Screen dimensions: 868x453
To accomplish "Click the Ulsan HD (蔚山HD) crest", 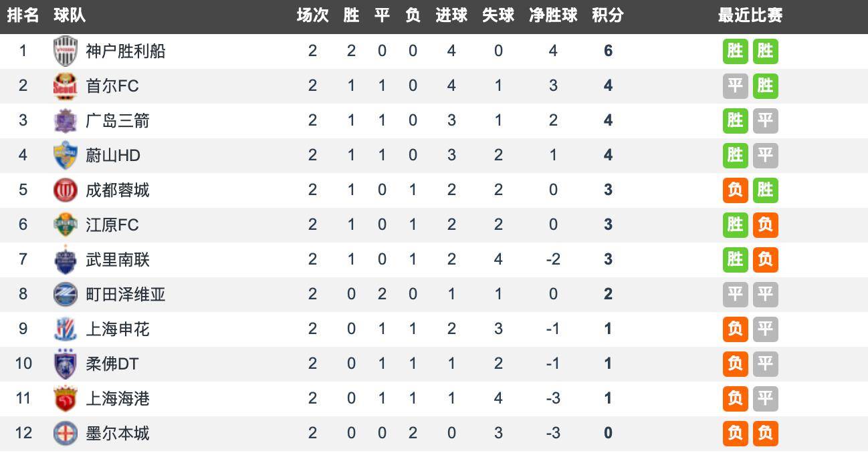I will [x=66, y=156].
